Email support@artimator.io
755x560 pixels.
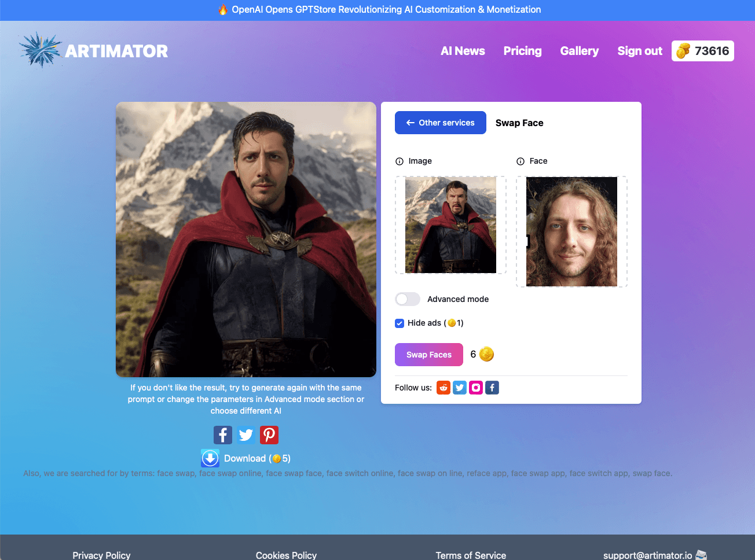647,555
